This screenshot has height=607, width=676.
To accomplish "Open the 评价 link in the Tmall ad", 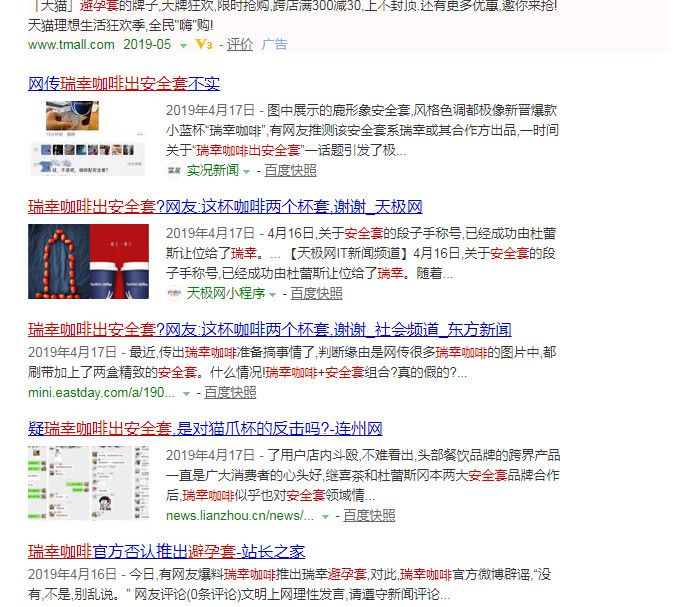I will 240,44.
